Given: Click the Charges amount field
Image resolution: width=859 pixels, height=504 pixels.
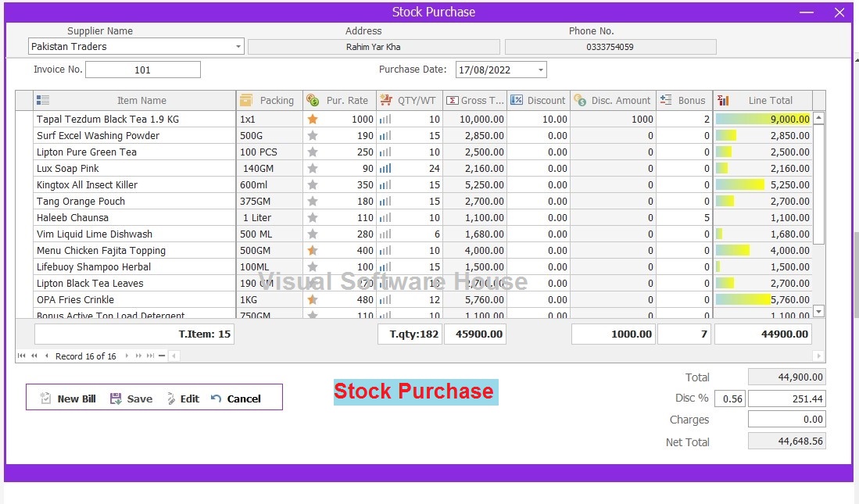Looking at the screenshot, I should (786, 420).
